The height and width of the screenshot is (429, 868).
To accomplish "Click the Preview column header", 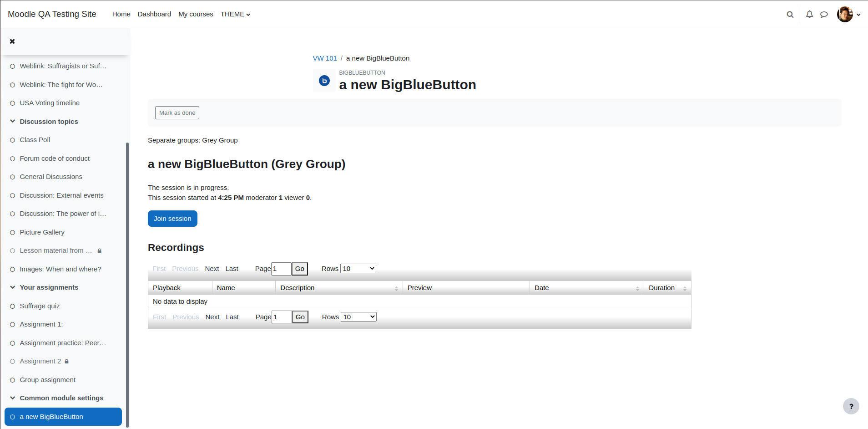I will [x=466, y=288].
